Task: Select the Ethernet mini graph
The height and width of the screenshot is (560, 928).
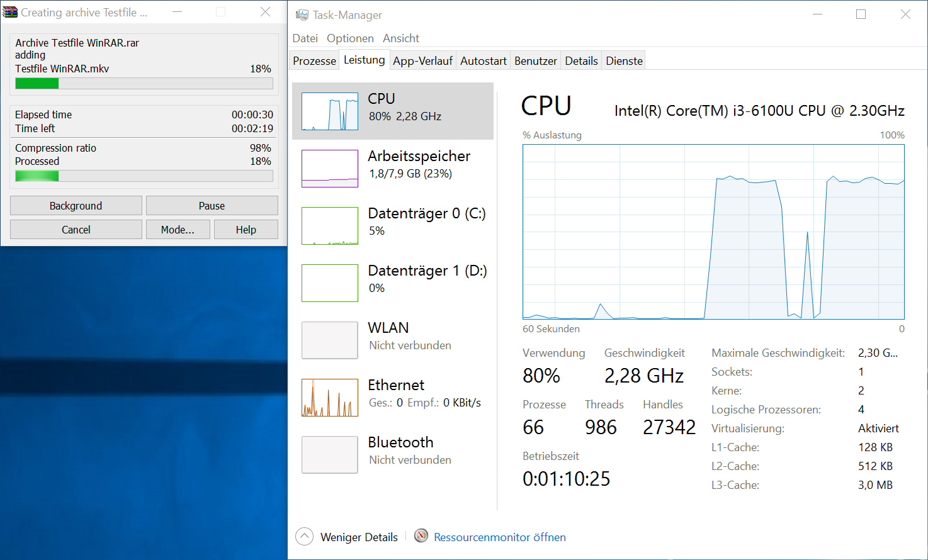Action: click(330, 398)
